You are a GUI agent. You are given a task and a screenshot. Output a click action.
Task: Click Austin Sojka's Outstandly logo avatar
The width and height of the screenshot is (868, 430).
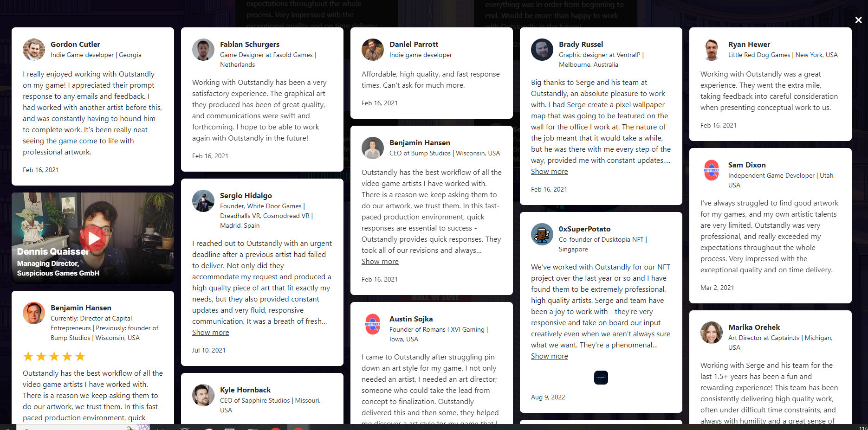373,324
